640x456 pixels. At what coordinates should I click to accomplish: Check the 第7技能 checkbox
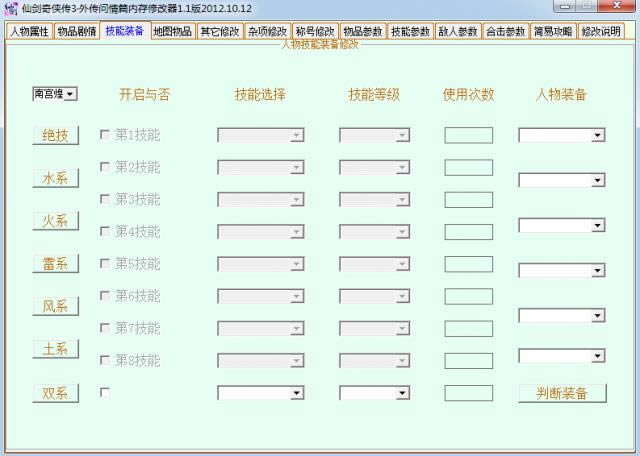tap(105, 327)
